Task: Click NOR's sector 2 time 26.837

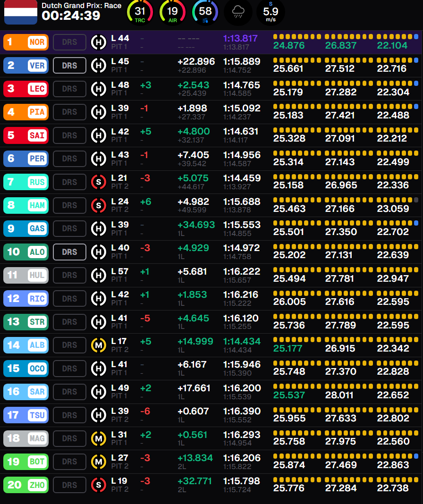Action: [341, 46]
